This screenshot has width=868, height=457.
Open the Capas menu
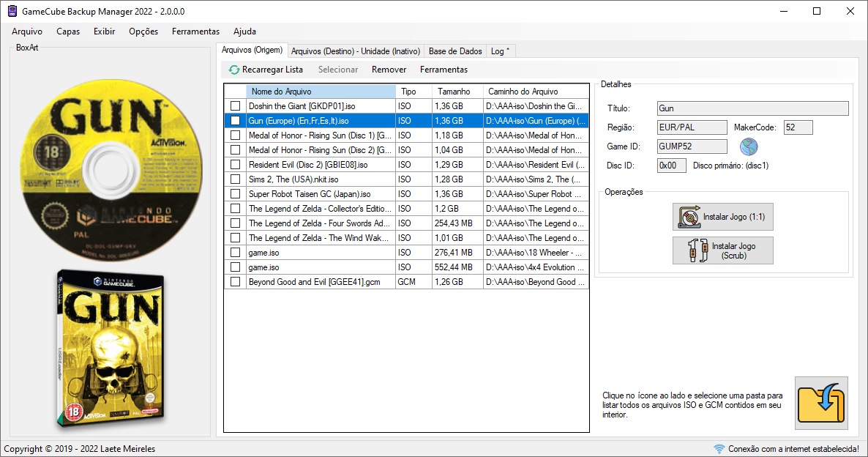click(68, 31)
